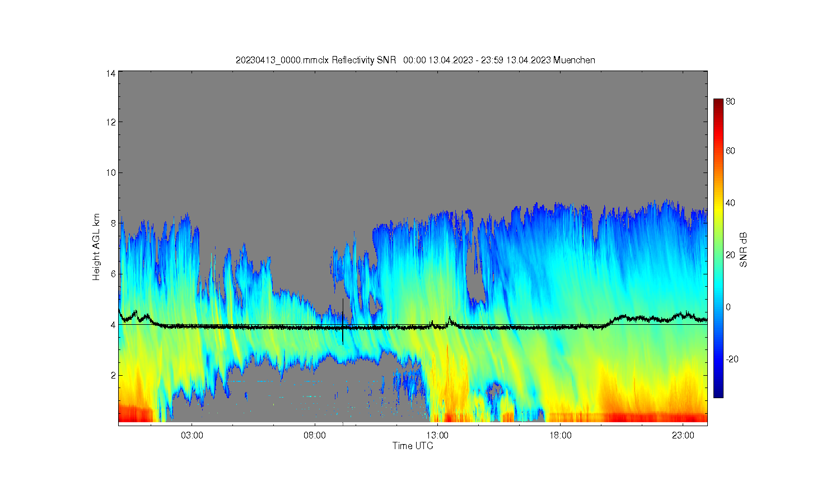Select the 03:00 time tick label
This screenshot has width=840, height=504.
click(x=192, y=435)
